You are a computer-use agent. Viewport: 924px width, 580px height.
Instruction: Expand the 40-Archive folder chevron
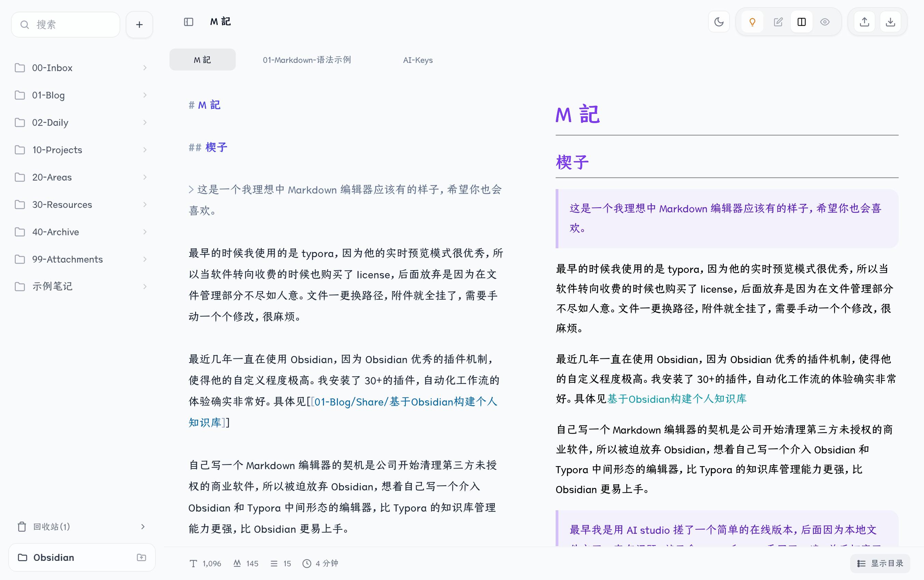145,232
